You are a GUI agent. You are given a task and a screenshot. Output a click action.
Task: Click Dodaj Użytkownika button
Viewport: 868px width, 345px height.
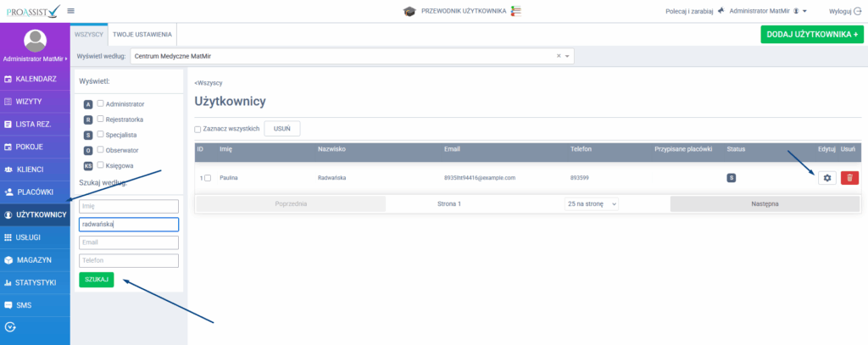812,35
